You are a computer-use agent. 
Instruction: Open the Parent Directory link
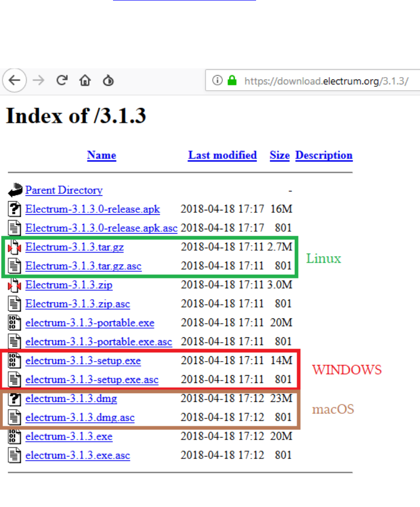[x=64, y=190]
